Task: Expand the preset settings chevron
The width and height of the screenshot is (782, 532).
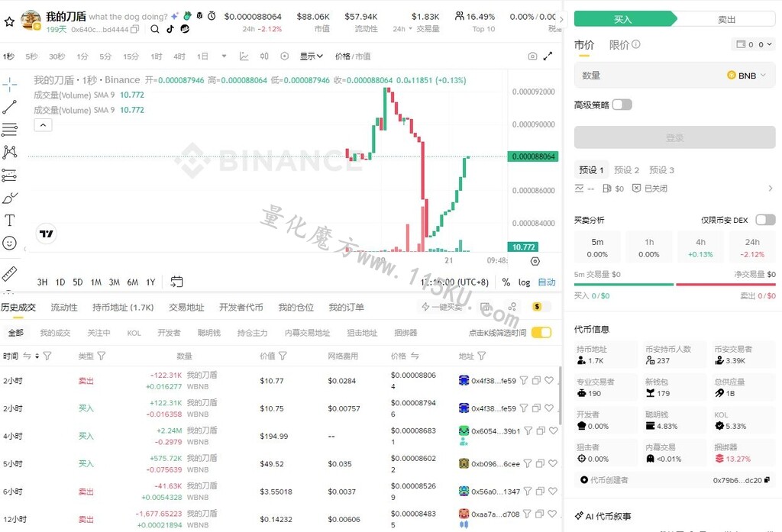Action: [x=771, y=189]
